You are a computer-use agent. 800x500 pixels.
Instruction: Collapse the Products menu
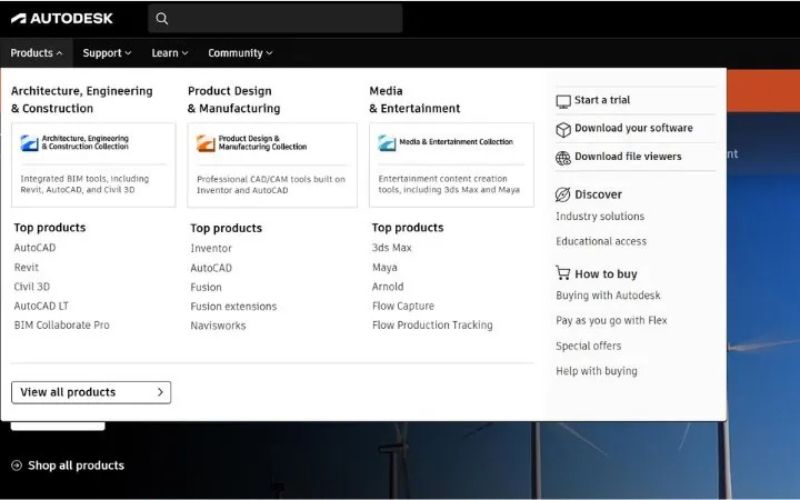tap(36, 53)
